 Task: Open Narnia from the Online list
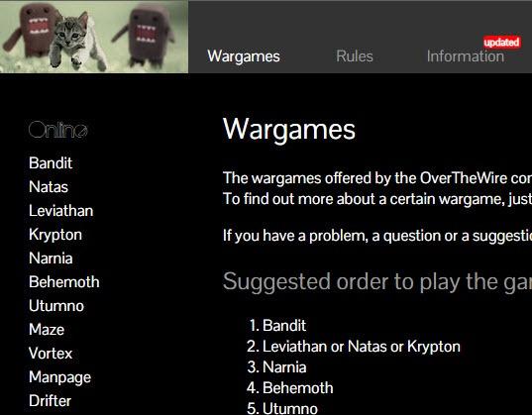[x=51, y=259]
